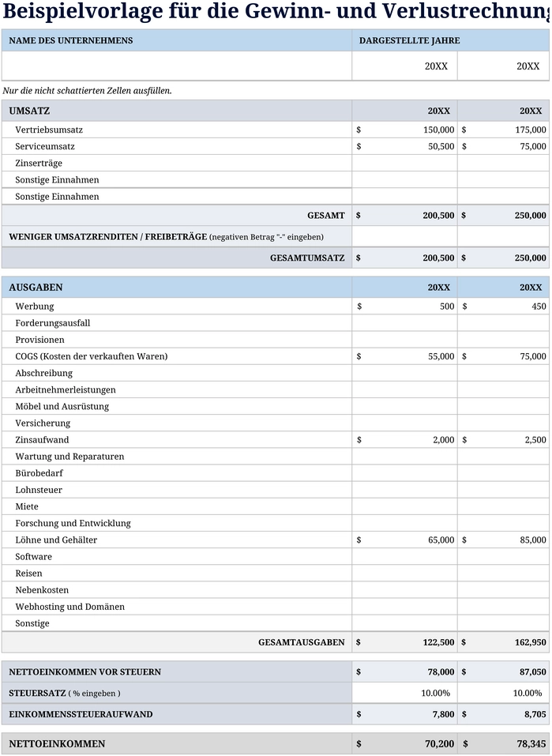The image size is (552, 756).
Task: Click the 'Zinsaufwand' row label
Action: [x=42, y=440]
